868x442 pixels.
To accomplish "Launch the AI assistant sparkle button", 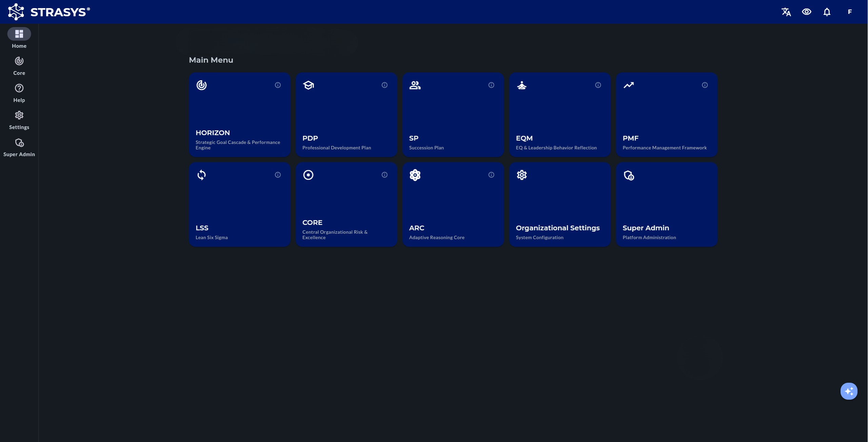I will [x=849, y=391].
